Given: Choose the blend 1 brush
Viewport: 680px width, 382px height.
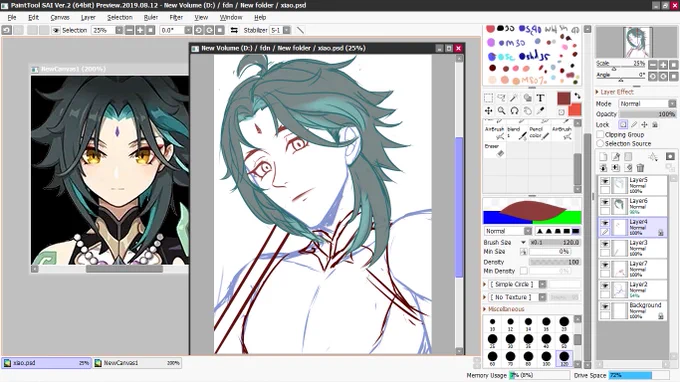Looking at the screenshot, I should (x=517, y=133).
